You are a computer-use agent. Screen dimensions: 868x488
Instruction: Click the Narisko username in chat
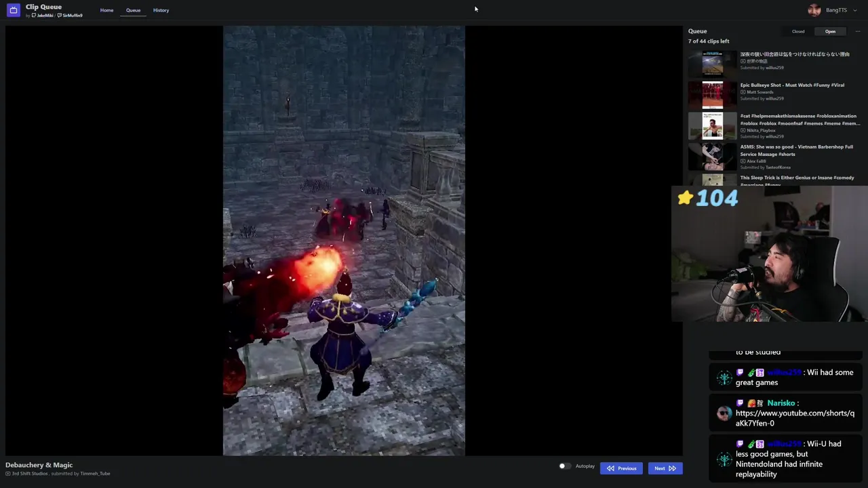click(x=781, y=403)
